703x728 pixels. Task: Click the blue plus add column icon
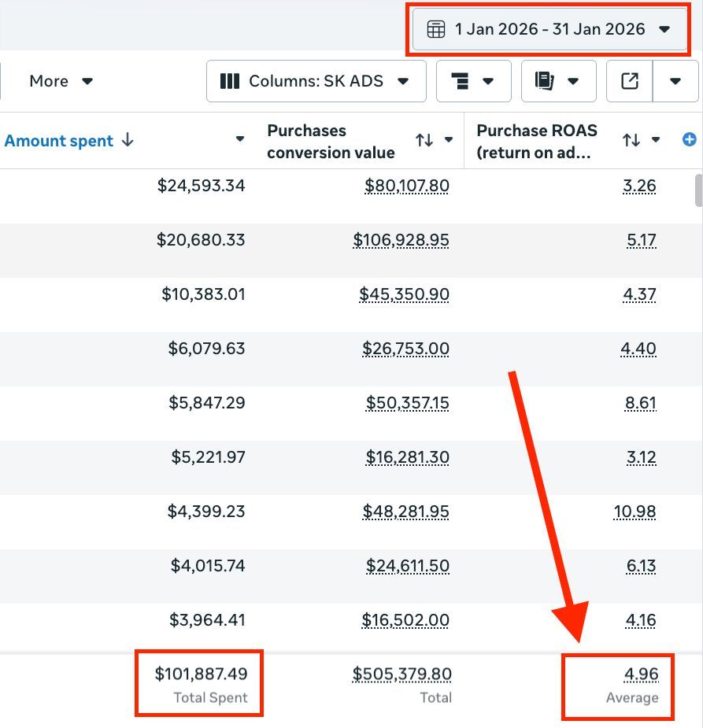point(690,139)
